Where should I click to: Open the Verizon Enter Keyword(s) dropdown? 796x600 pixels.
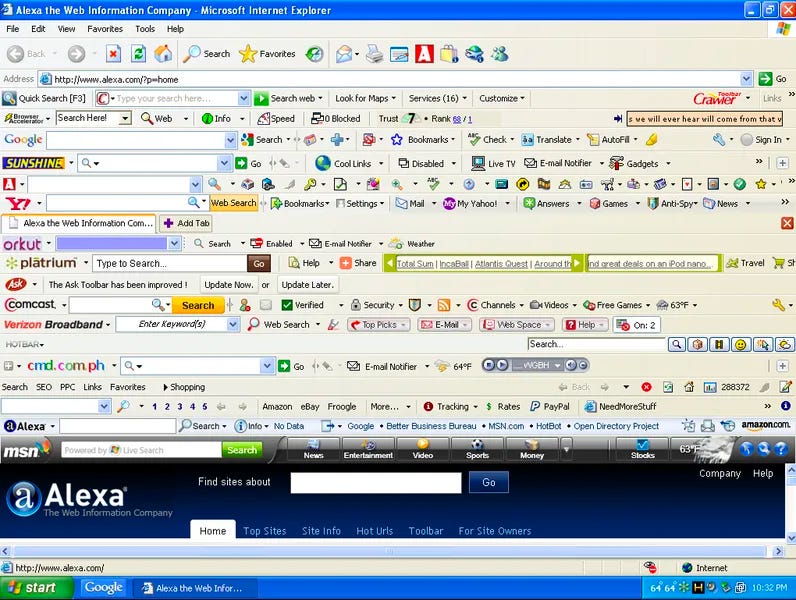point(233,325)
